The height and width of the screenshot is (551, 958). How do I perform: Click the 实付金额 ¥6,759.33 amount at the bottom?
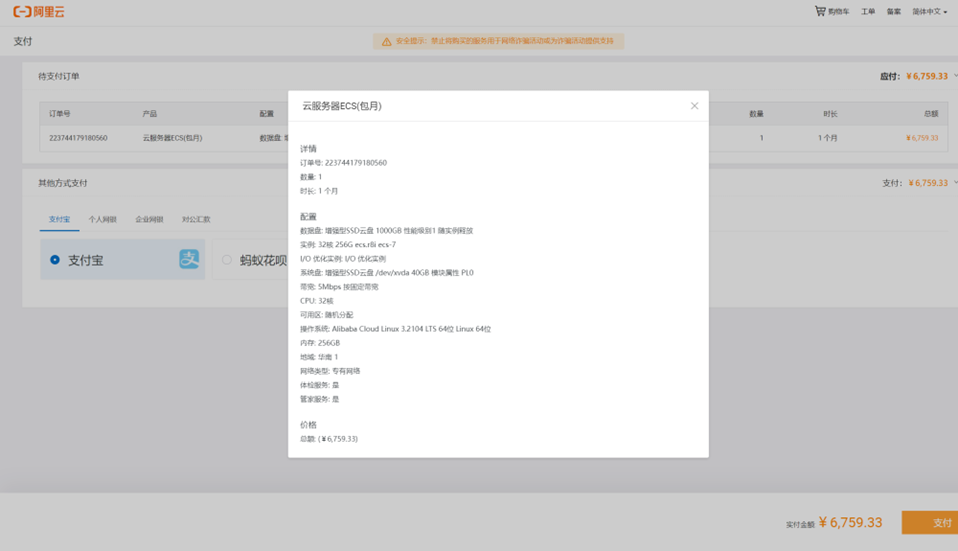coord(850,522)
